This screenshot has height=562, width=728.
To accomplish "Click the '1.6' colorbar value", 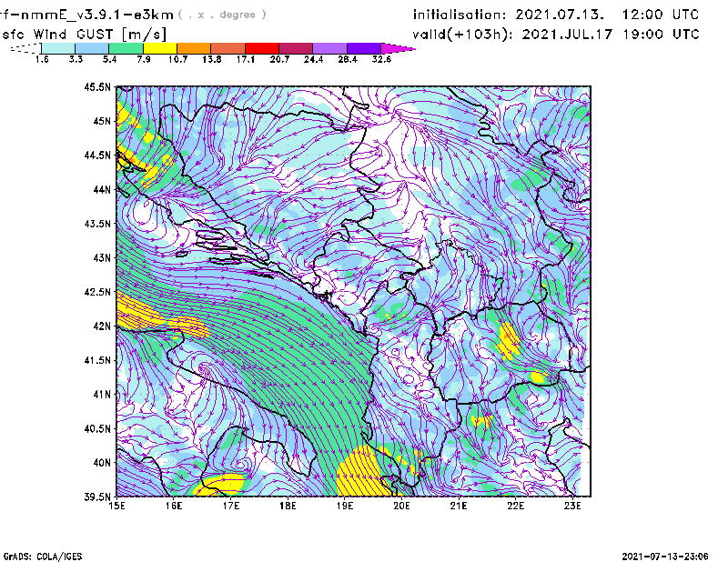I will point(42,59).
